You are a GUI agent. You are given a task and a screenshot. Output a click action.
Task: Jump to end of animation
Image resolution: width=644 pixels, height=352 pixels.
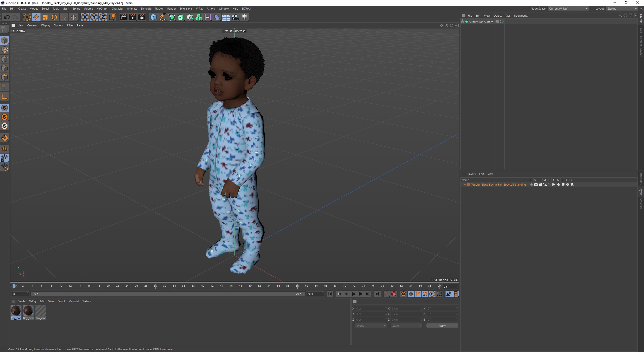point(377,294)
